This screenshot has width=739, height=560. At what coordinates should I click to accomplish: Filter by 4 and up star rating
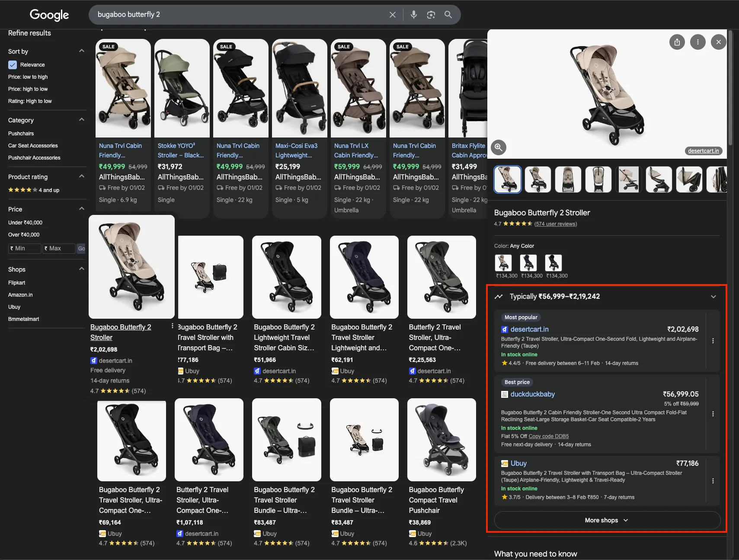(34, 190)
